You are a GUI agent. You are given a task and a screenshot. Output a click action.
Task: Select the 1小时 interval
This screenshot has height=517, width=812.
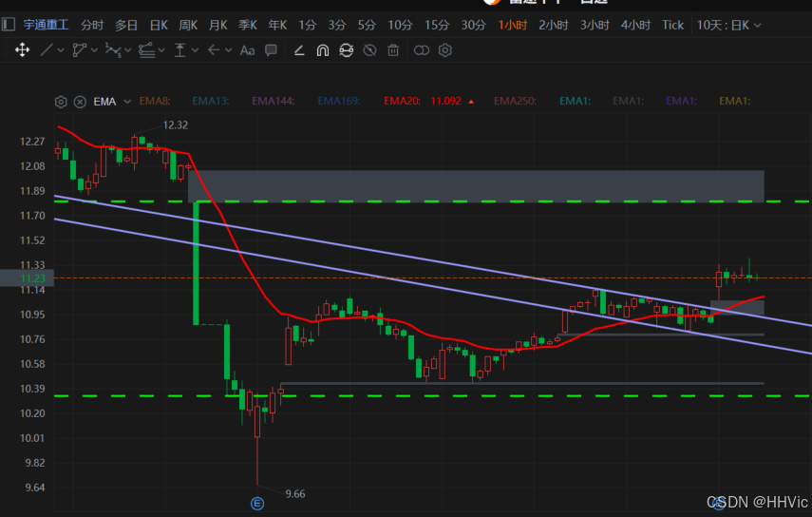tap(513, 25)
